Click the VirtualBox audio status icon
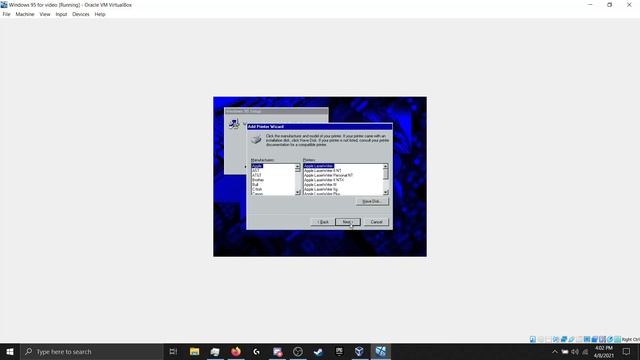 tap(556, 339)
